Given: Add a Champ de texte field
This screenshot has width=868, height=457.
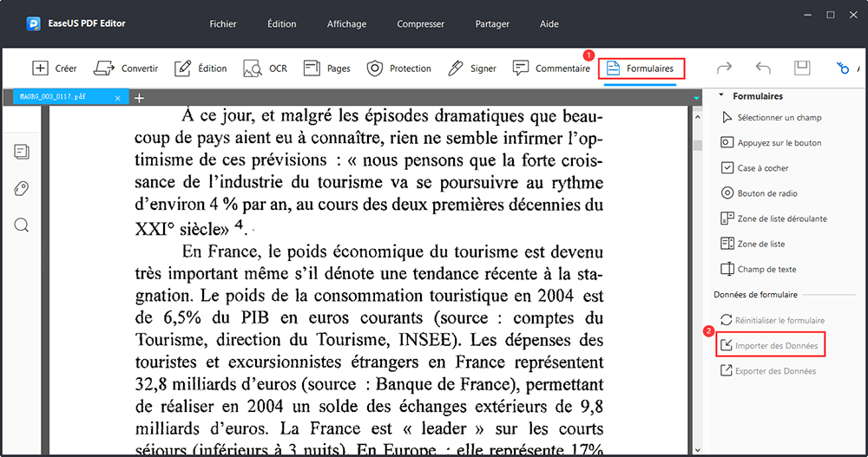Looking at the screenshot, I should click(759, 270).
